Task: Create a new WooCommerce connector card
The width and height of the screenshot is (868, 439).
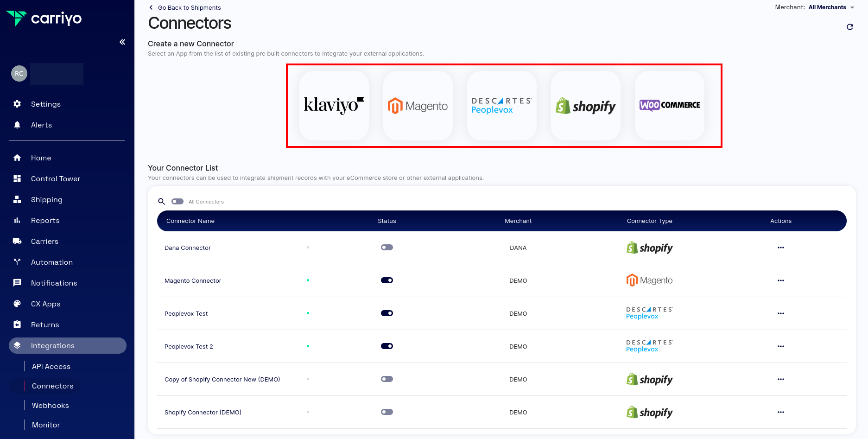Action: tap(670, 106)
